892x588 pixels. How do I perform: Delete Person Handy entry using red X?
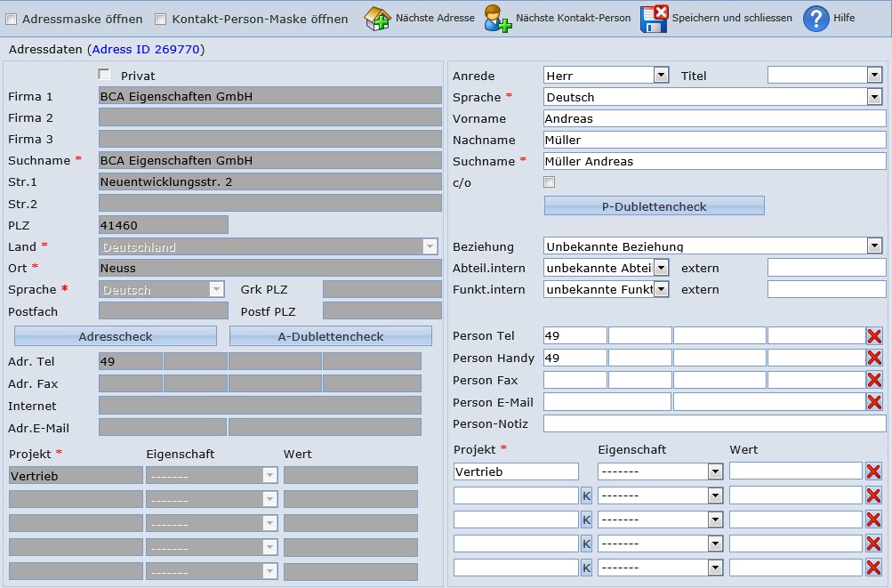coord(874,358)
